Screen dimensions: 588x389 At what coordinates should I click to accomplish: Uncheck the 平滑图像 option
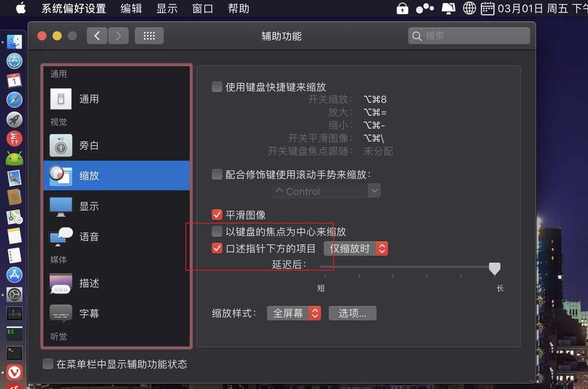[x=217, y=214]
